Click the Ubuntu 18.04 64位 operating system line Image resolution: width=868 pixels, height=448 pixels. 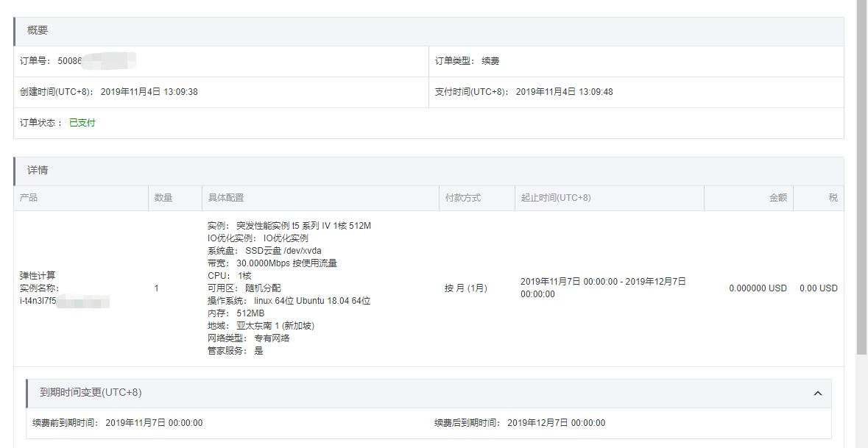[289, 301]
